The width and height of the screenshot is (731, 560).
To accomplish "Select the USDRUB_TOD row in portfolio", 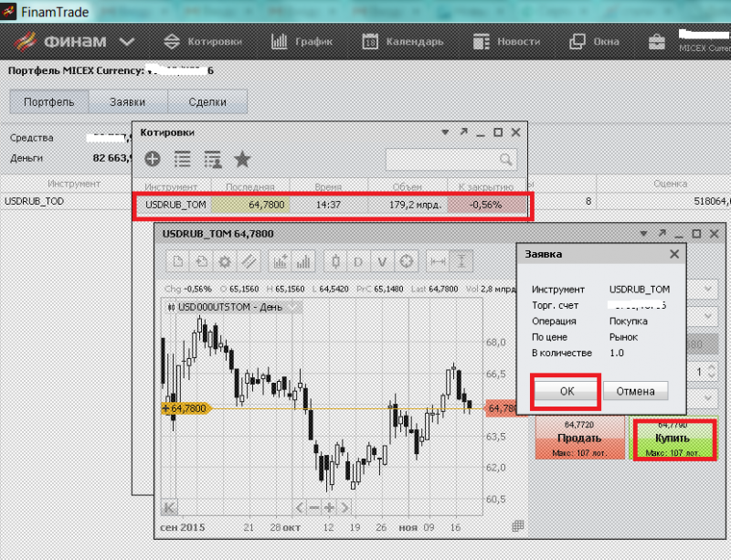I will 65,201.
